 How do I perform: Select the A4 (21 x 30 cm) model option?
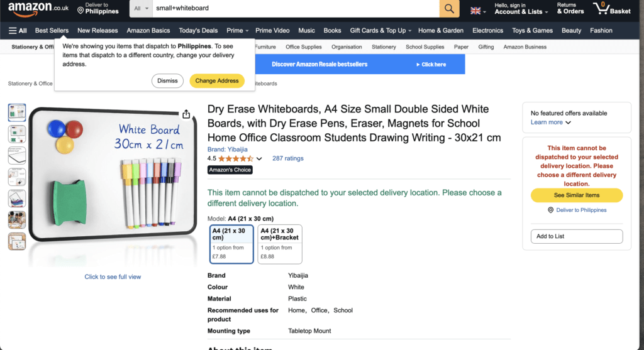(231, 244)
